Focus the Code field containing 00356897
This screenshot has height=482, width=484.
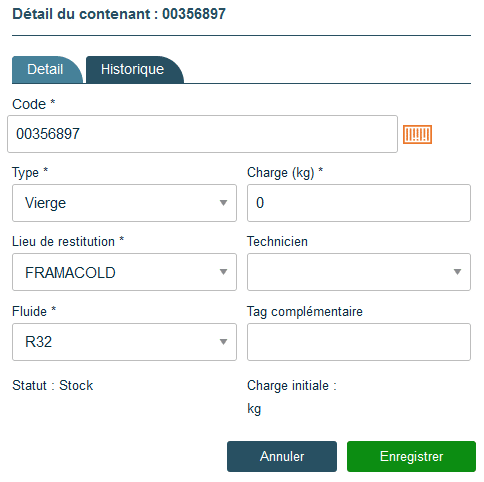point(202,134)
